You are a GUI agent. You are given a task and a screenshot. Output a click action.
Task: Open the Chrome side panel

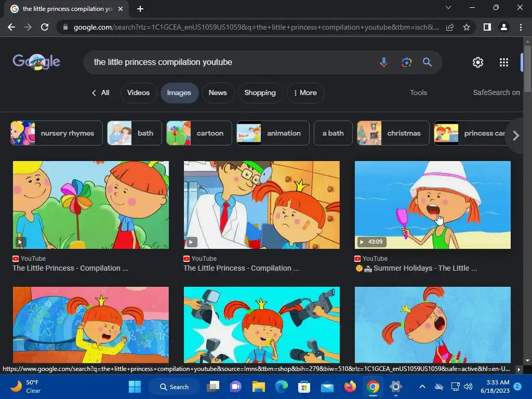[487, 27]
